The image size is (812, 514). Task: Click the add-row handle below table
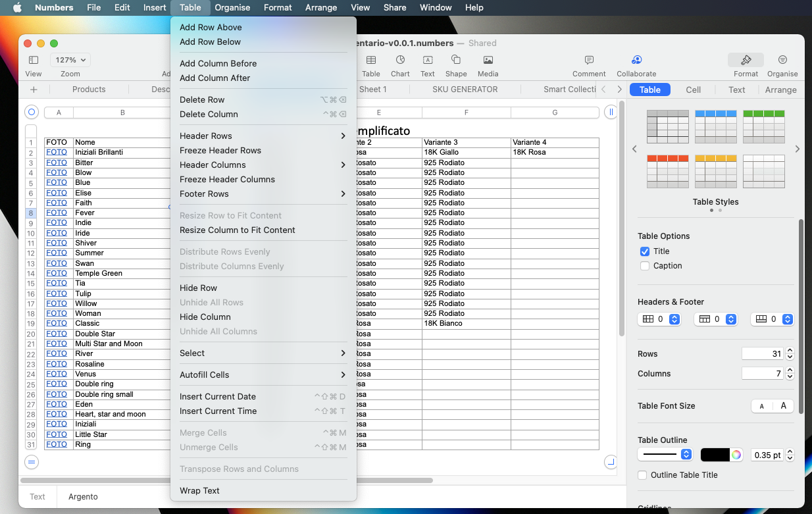(31, 462)
